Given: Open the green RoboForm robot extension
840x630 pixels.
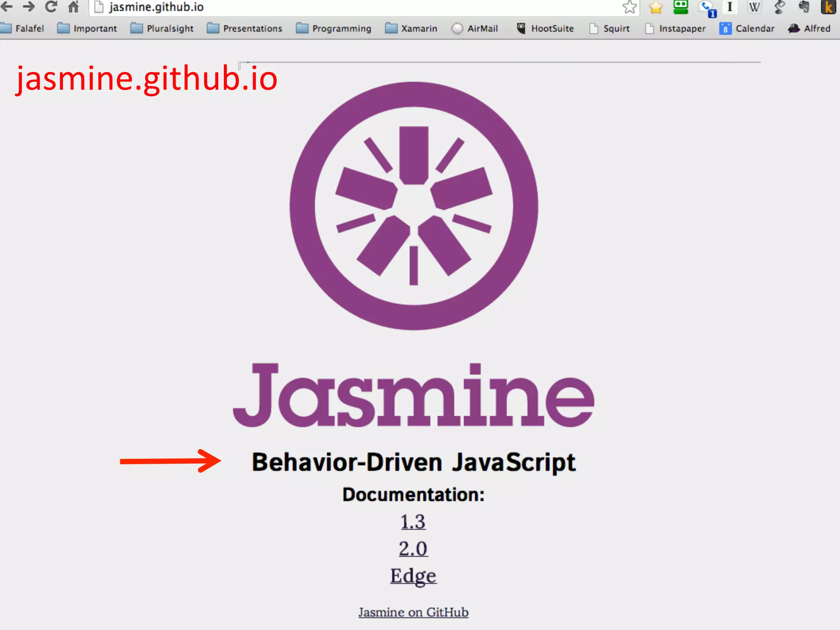Looking at the screenshot, I should coord(681,7).
